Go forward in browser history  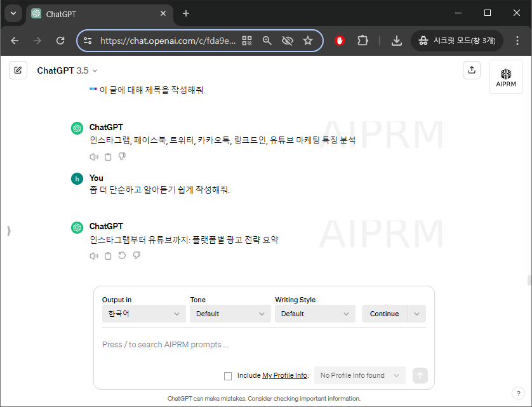(x=37, y=41)
